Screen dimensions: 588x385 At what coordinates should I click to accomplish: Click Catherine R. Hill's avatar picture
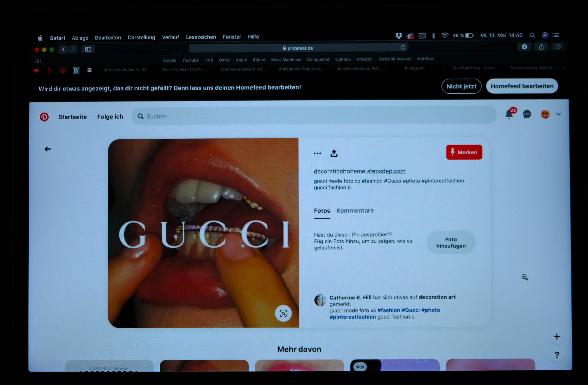point(320,300)
